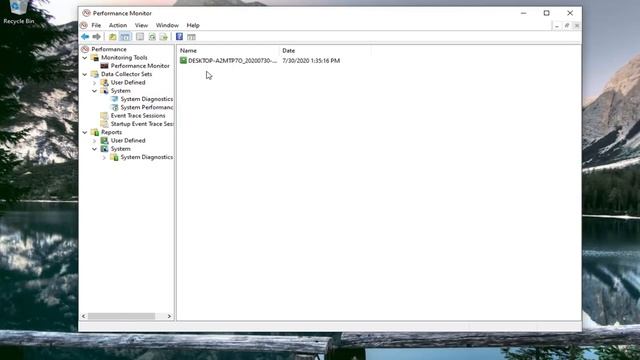Viewport: 640px width, 360px height.
Task: Select the Recycle Bin desktop icon
Action: point(18,12)
